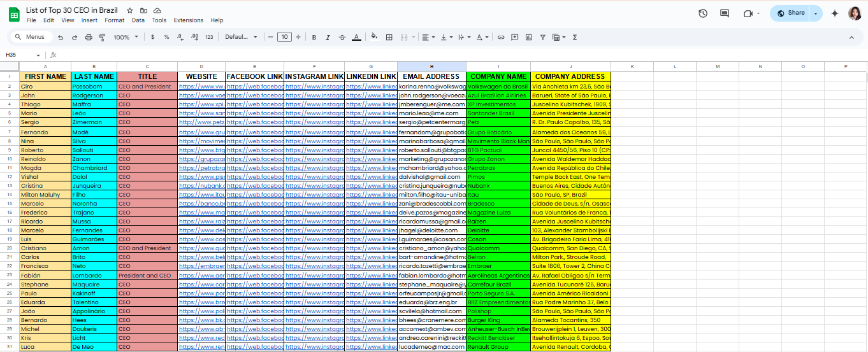868x352 pixels.
Task: Open horizontal align dropdown
Action: (x=428, y=38)
